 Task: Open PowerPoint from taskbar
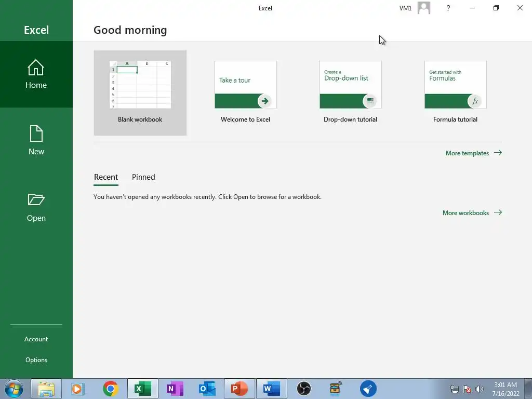(239, 389)
